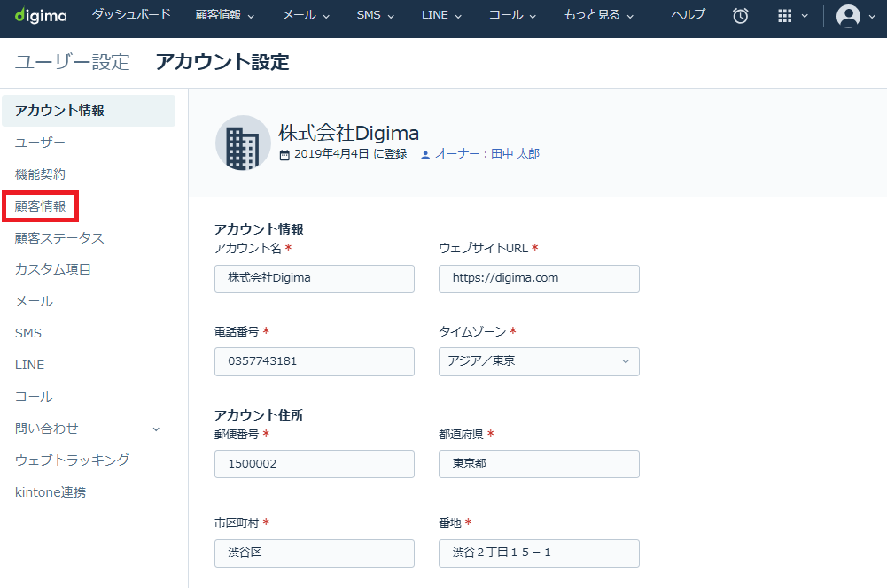Open 顧客情報 in sidebar

[40, 206]
